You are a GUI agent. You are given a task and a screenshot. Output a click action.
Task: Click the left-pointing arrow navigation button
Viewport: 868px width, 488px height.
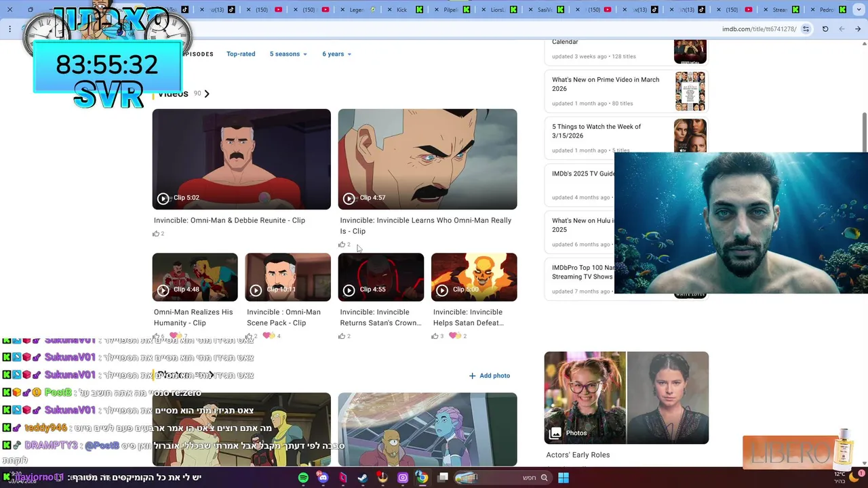coord(842,29)
